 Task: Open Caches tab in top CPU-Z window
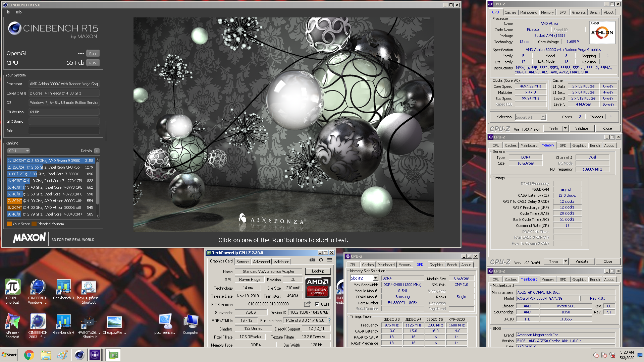[x=511, y=12]
